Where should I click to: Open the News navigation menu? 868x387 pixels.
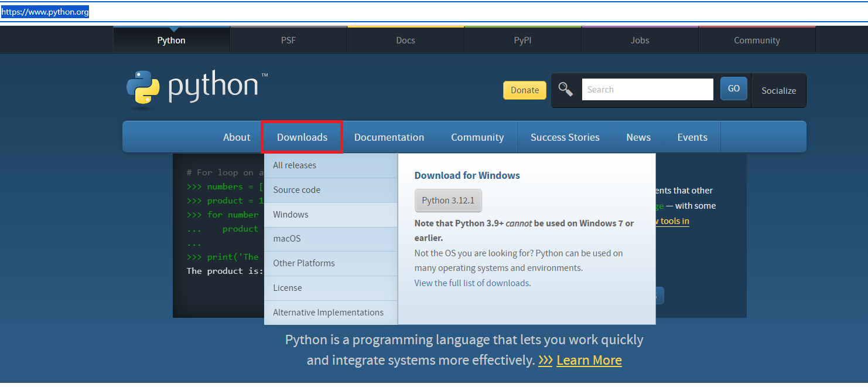click(x=638, y=137)
